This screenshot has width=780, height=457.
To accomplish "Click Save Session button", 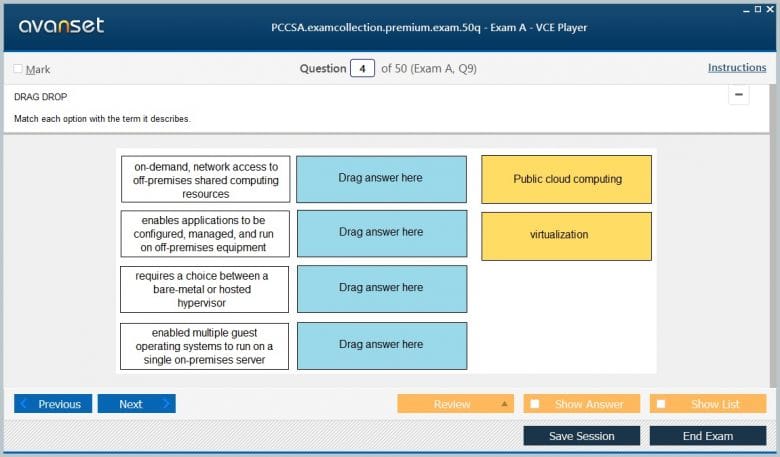I will pos(582,436).
